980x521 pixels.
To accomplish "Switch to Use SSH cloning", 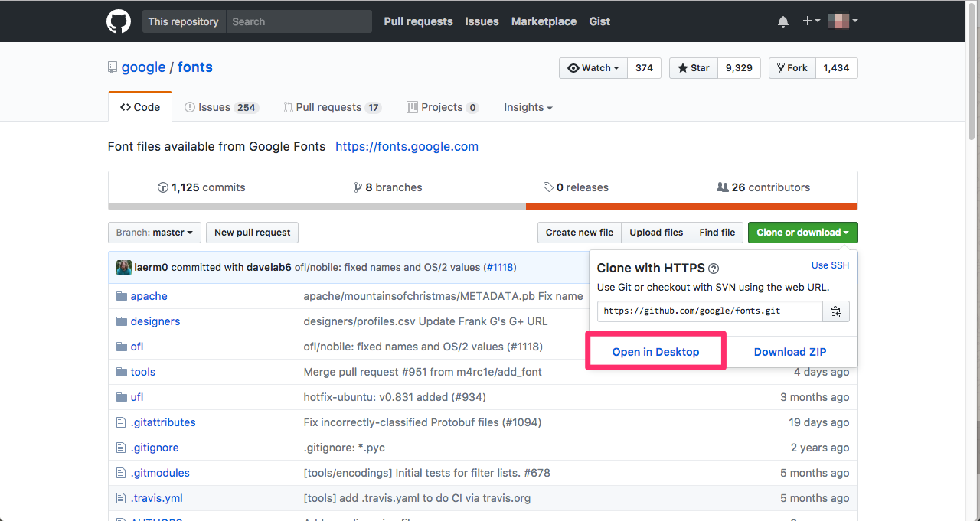I will pos(830,265).
